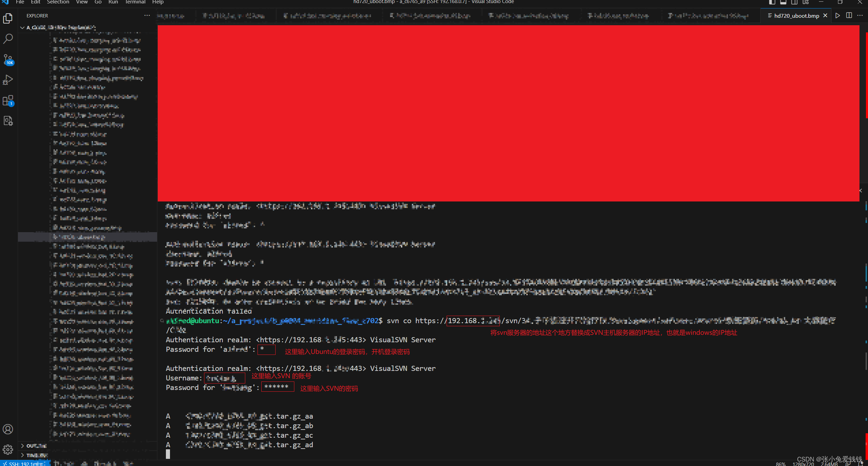Screen dimensions: 868x466
Task: Close the terminal panel with the X icon
Action: click(861, 191)
